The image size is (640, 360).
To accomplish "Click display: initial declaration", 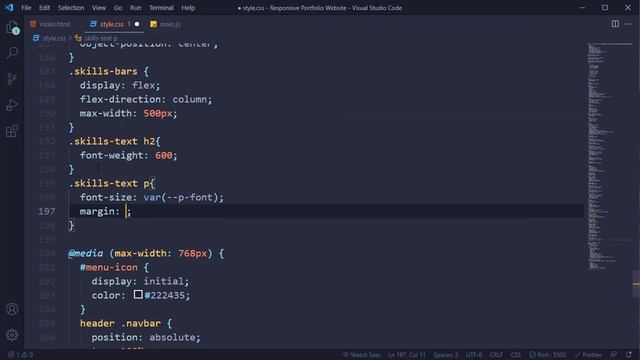I will 140,281.
